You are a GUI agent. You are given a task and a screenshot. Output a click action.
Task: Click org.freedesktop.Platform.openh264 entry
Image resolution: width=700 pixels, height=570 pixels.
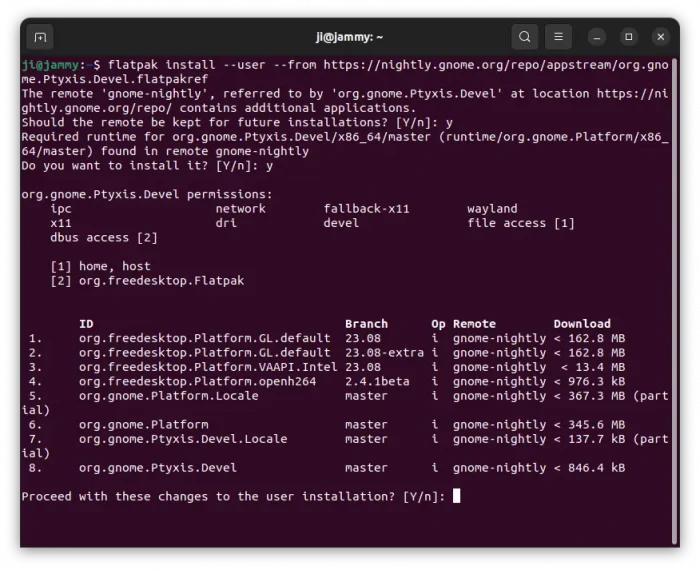[197, 381]
